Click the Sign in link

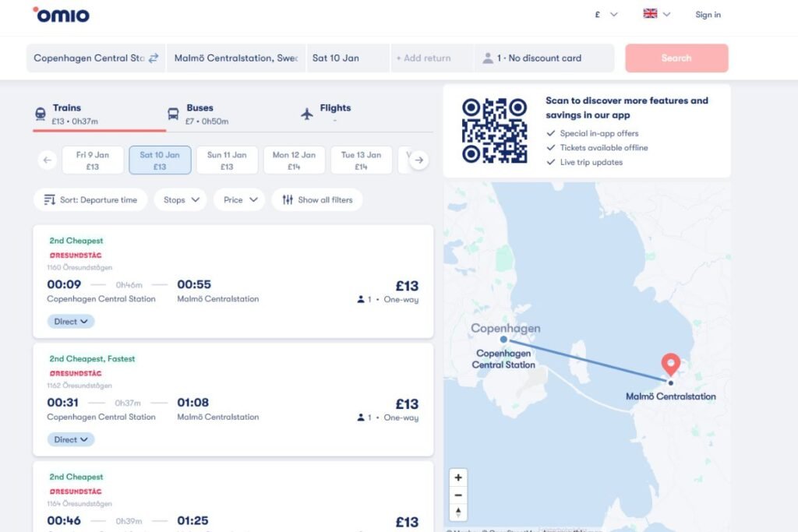point(708,15)
